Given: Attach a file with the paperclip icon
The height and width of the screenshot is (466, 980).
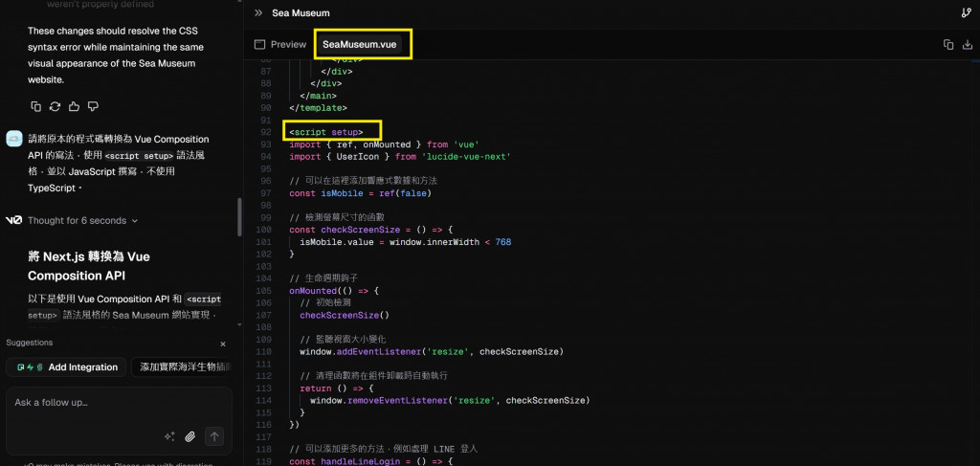Looking at the screenshot, I should (190, 436).
